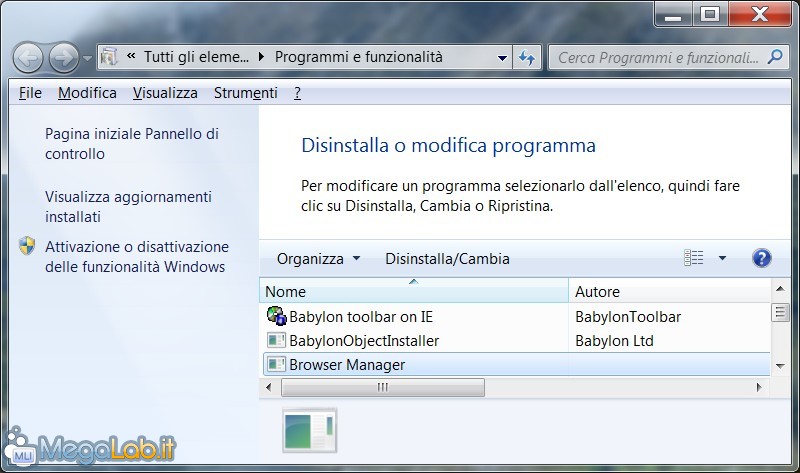Viewport: 800px width, 473px height.
Task: Click 'BabylonToolbar' author cell
Action: [628, 317]
